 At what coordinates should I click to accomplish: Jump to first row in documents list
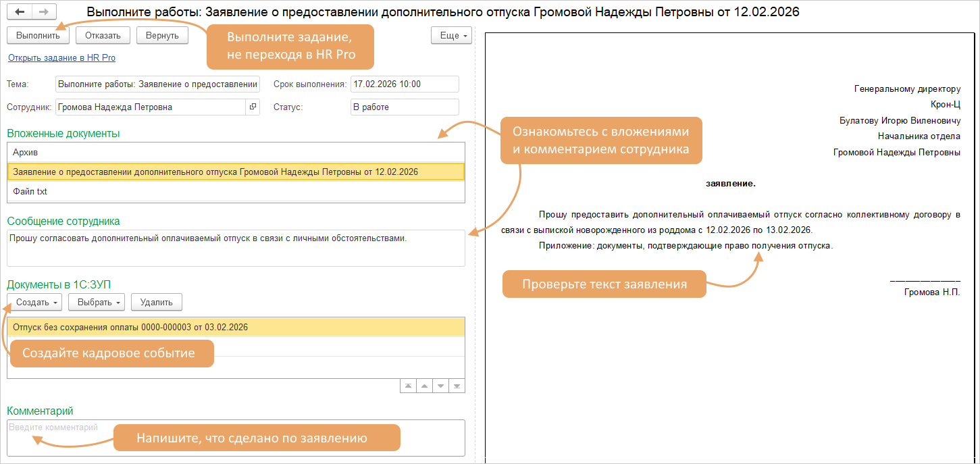[407, 386]
